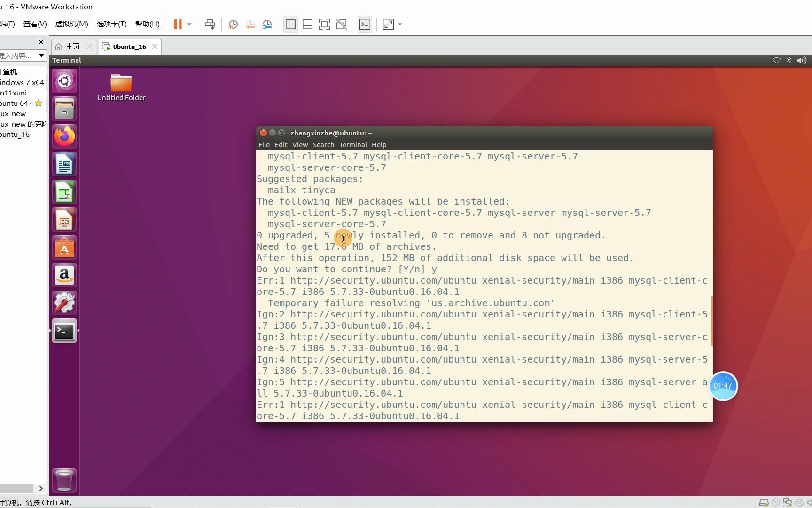Open Snapshot Manager from the toolbar
Viewport: 812px width, 508px height.
pos(267,24)
